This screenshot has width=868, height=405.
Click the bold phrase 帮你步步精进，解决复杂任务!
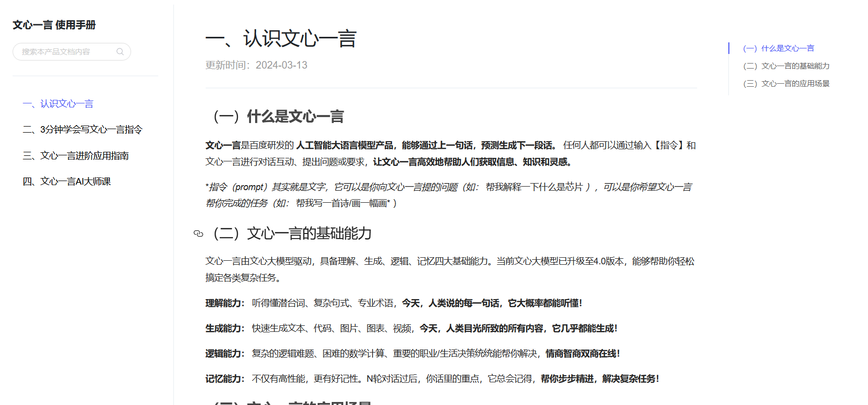(600, 379)
